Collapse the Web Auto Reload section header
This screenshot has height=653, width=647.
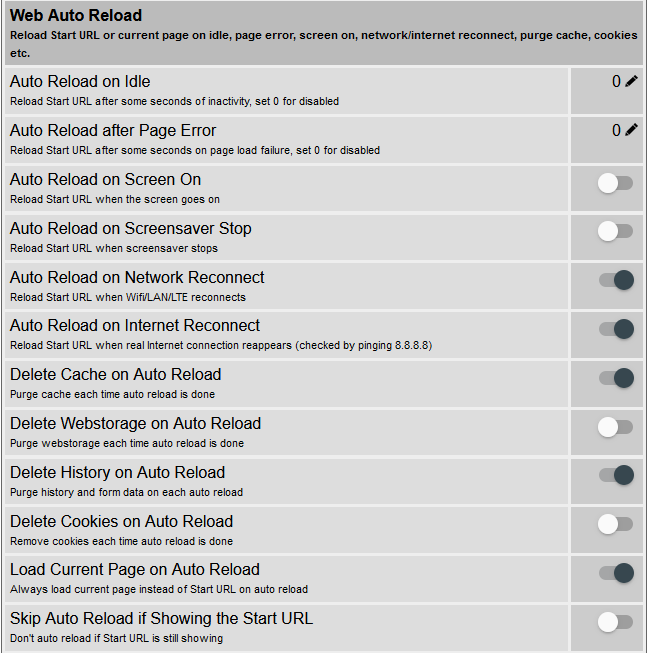click(76, 16)
